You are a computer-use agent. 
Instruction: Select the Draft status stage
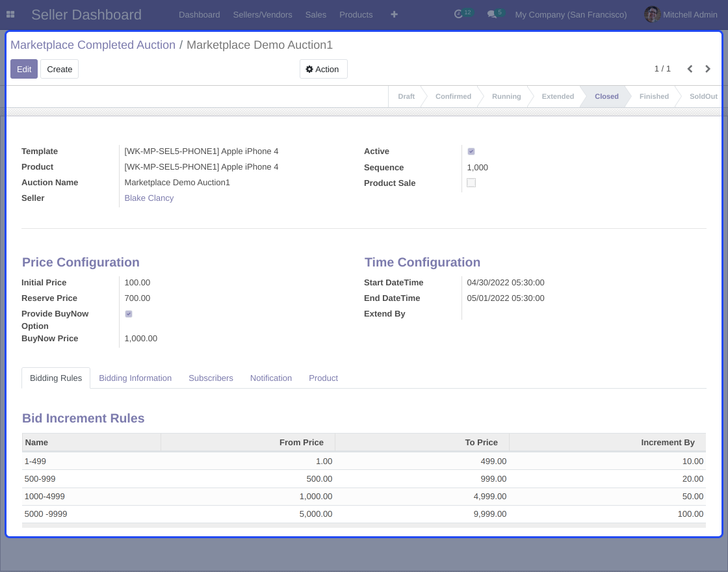406,96
